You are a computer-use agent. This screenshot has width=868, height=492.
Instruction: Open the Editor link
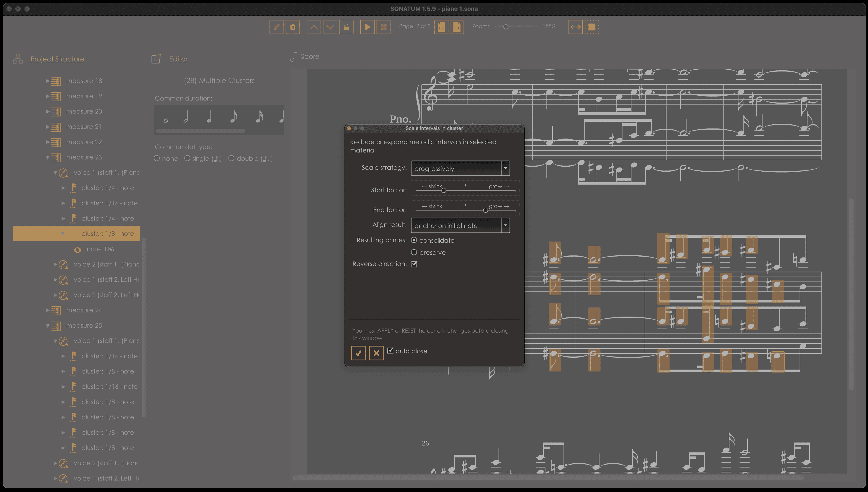[178, 59]
